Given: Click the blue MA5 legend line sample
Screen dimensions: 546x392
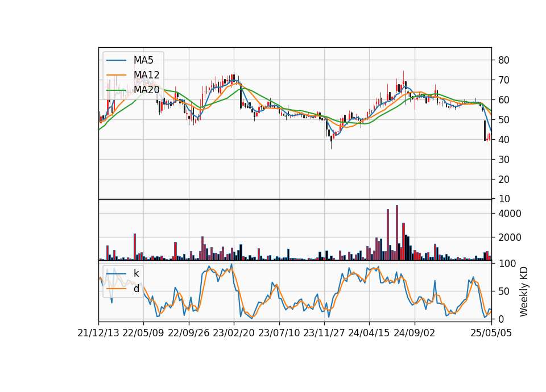Looking at the screenshot, I should point(116,60).
